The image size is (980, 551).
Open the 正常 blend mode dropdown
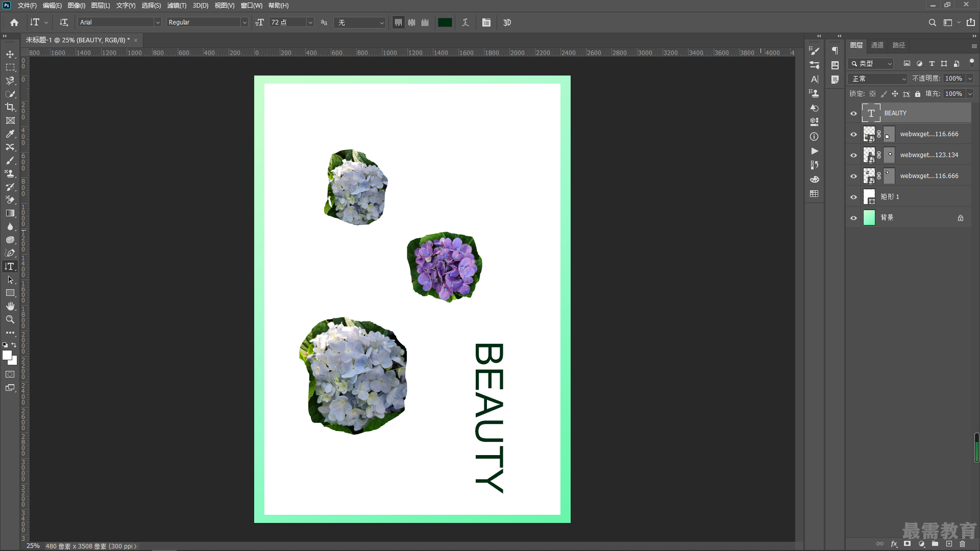(x=877, y=79)
